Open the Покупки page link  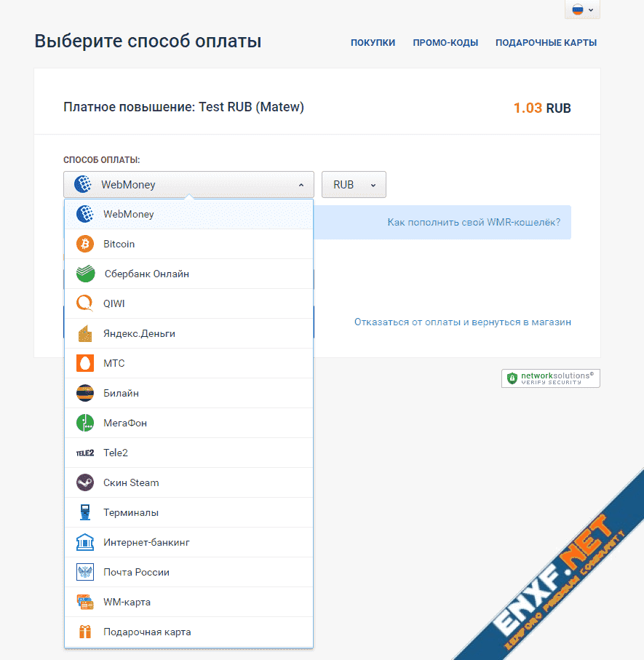click(x=373, y=43)
